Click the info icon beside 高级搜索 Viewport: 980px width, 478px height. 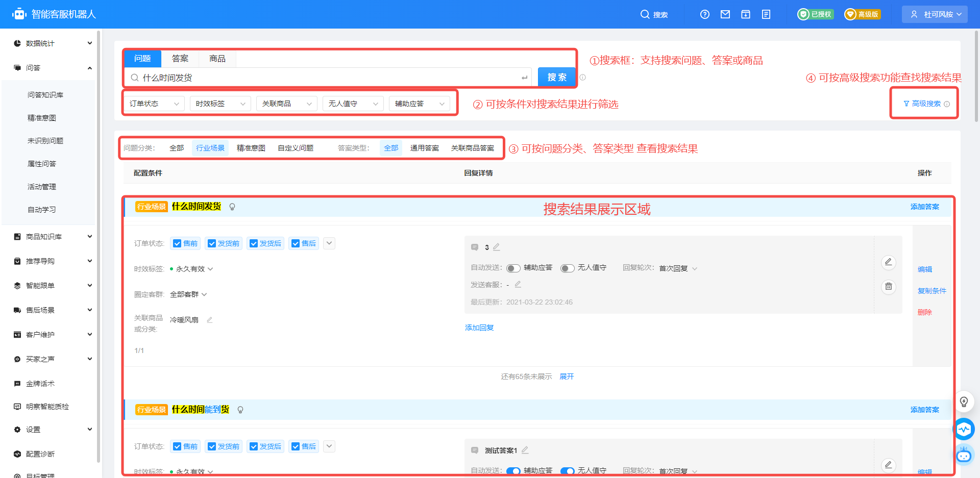click(947, 104)
